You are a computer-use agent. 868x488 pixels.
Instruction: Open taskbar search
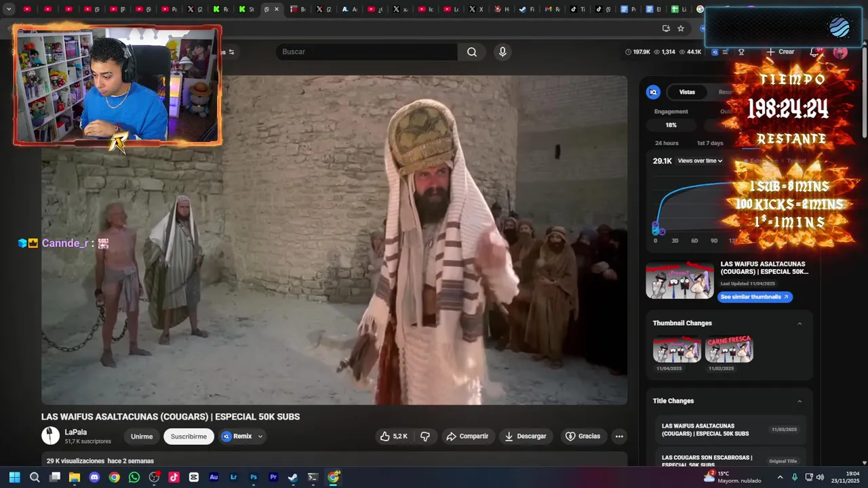click(x=35, y=477)
